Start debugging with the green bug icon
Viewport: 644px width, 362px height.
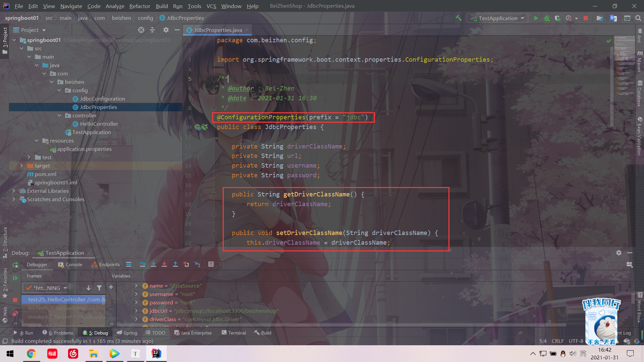click(547, 18)
